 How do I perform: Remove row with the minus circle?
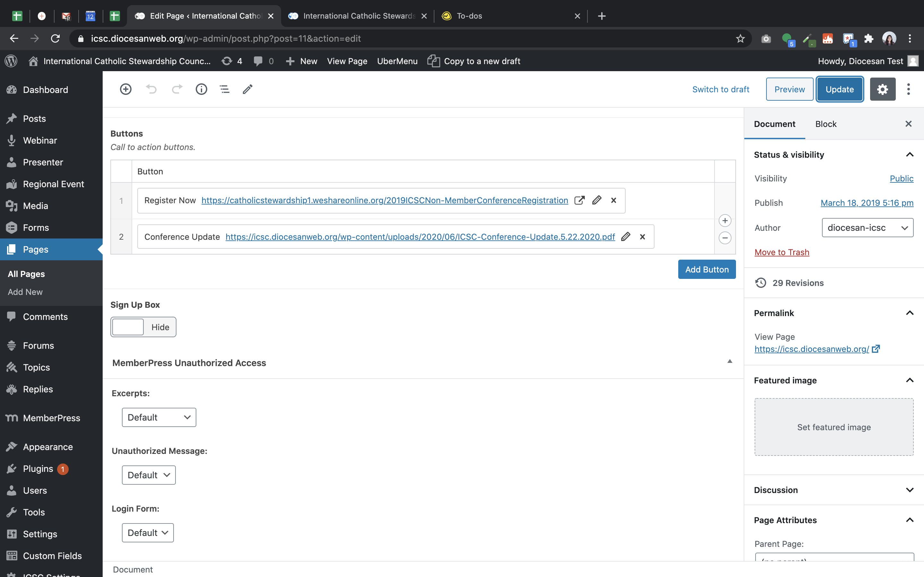click(725, 238)
